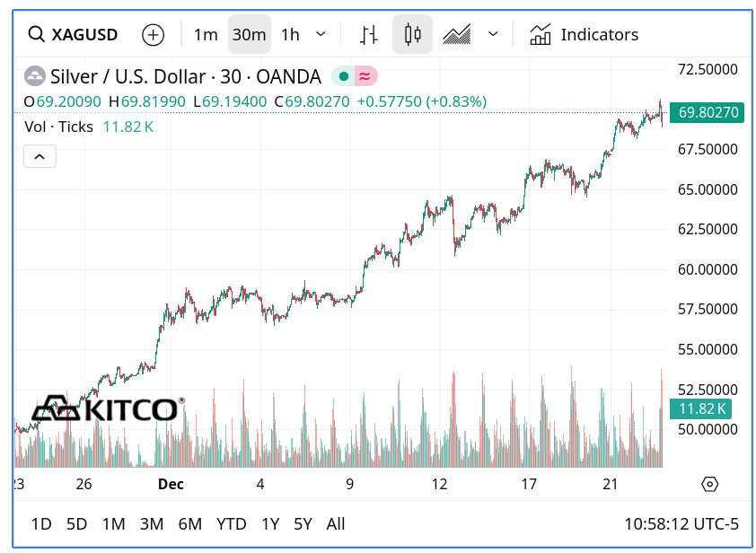The width and height of the screenshot is (756, 553).
Task: Set range to 6M
Action: (x=190, y=524)
